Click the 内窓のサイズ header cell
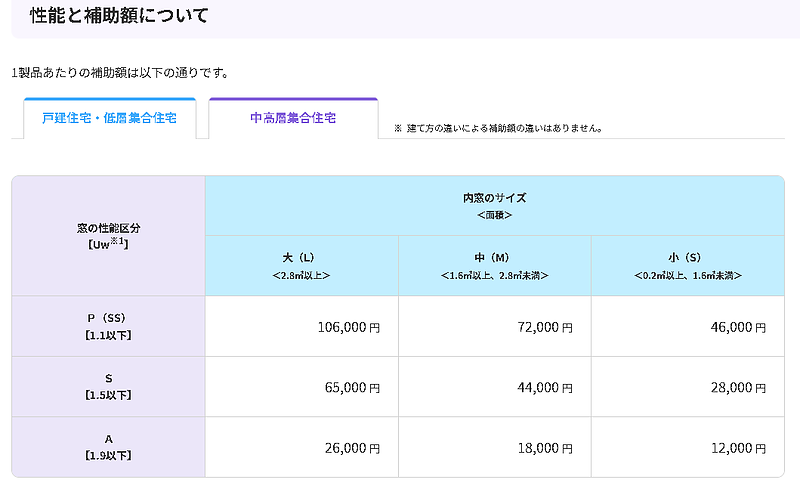 (x=494, y=205)
